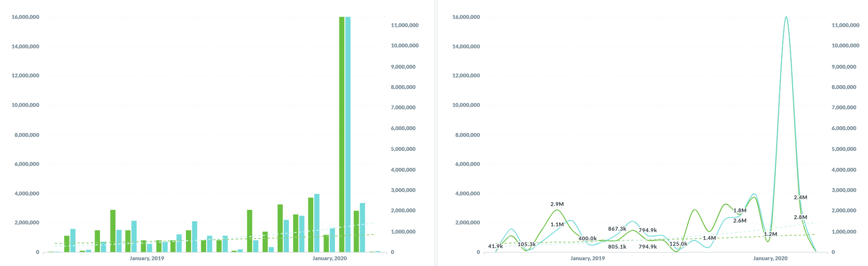Select the 2.9M data label on line chart

(x=557, y=205)
